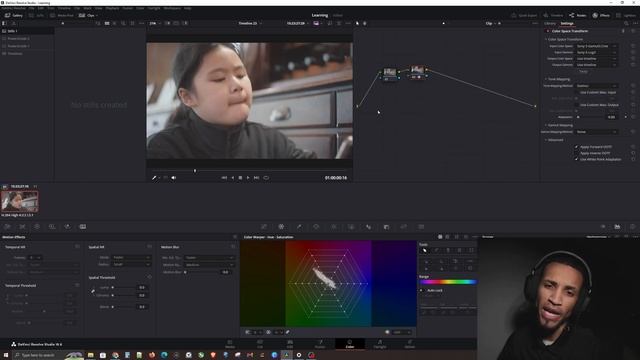Click the viewer volume speaker icon
Viewport: 640px width, 360px height.
pos(173,178)
